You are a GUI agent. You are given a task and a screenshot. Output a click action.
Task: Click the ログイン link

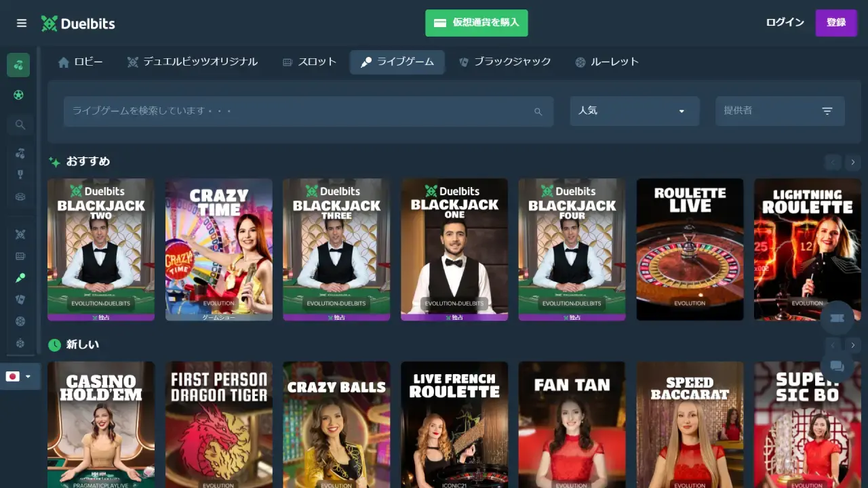[x=785, y=22]
